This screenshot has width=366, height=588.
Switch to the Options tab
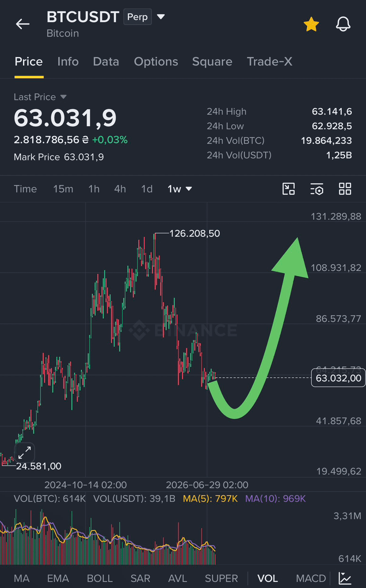pos(156,61)
